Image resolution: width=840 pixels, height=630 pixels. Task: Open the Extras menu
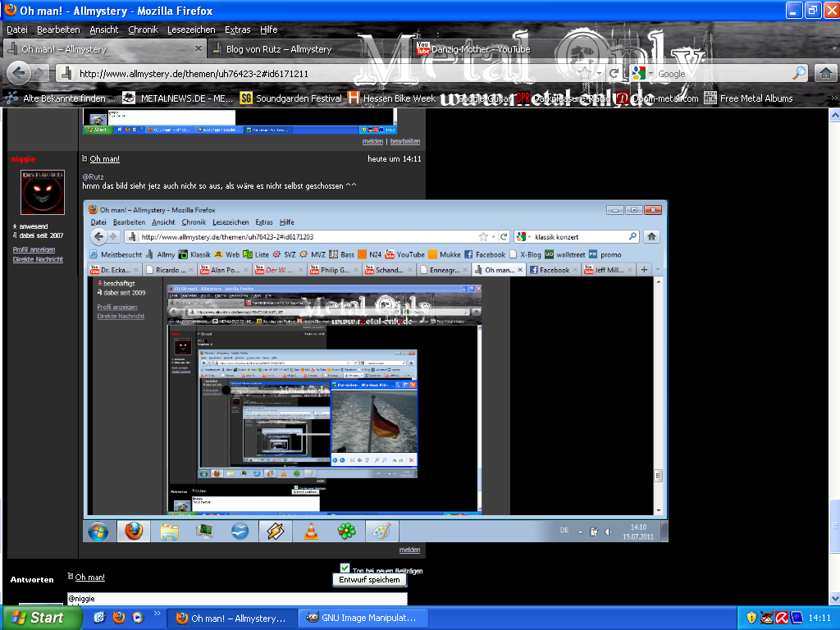point(237,30)
